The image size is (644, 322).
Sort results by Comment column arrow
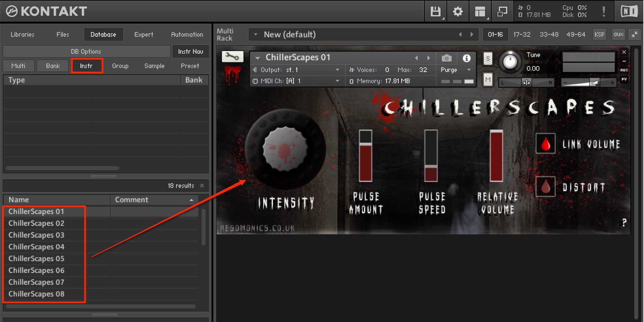click(191, 200)
